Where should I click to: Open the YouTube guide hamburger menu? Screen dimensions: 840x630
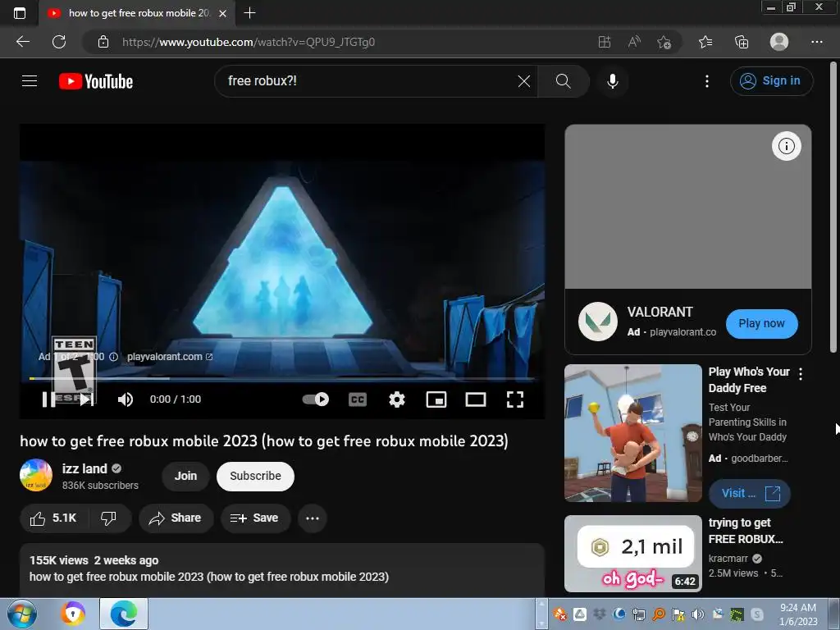coord(30,81)
